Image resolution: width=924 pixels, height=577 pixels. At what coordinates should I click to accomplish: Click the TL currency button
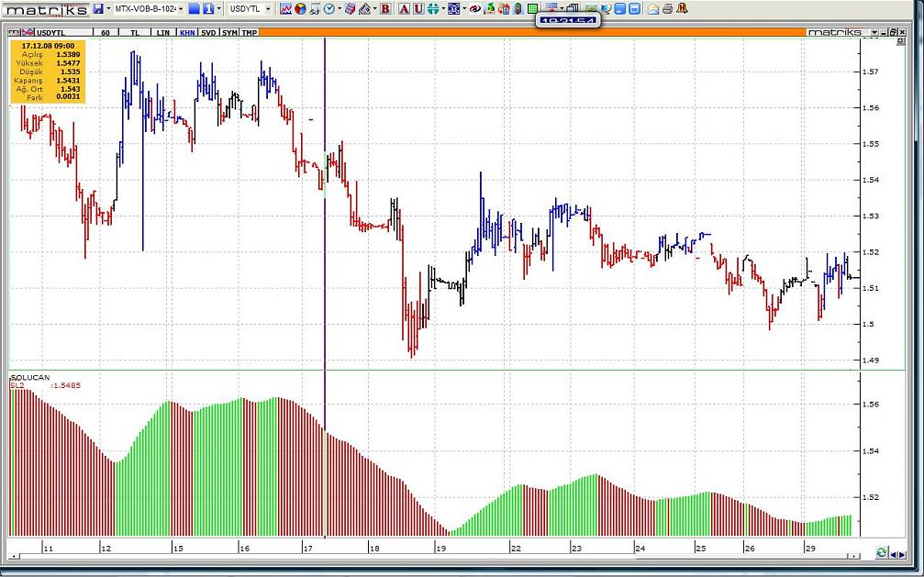(135, 32)
